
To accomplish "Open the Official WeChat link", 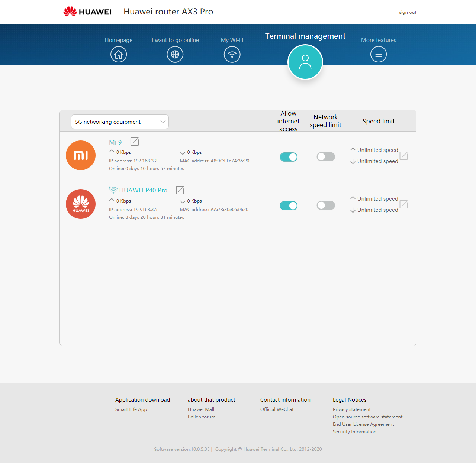I will pyautogui.click(x=277, y=409).
